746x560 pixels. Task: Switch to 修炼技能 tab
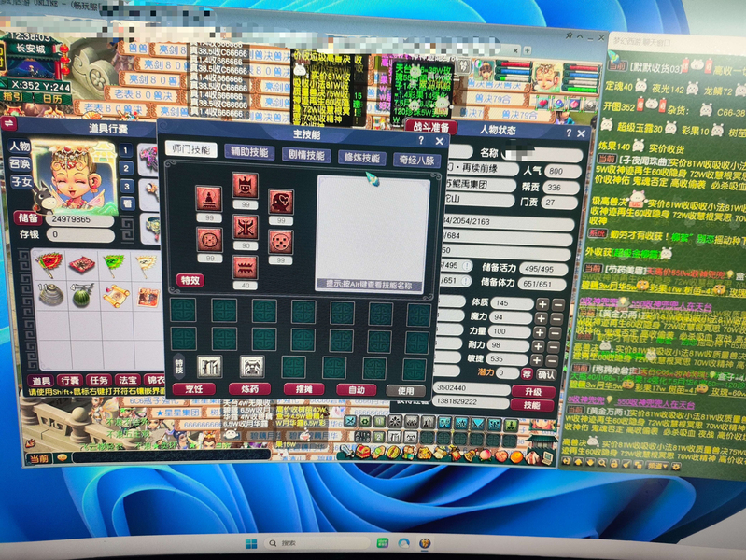pos(362,158)
